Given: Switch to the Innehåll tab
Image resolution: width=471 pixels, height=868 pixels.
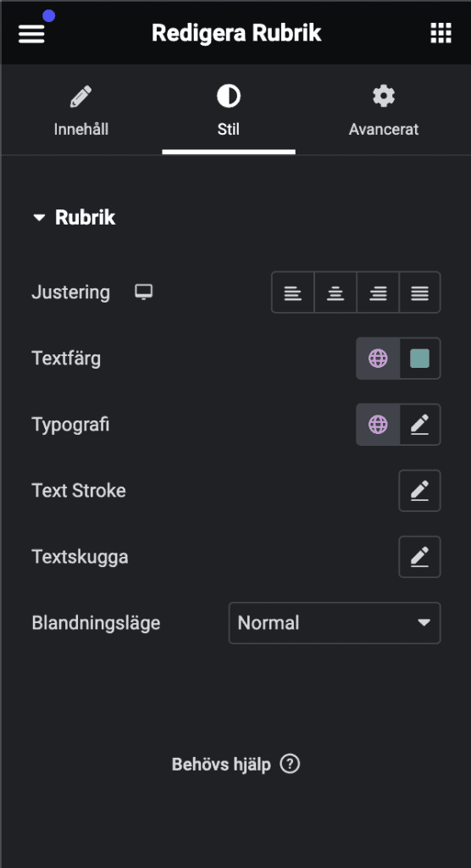Looking at the screenshot, I should coord(81,110).
